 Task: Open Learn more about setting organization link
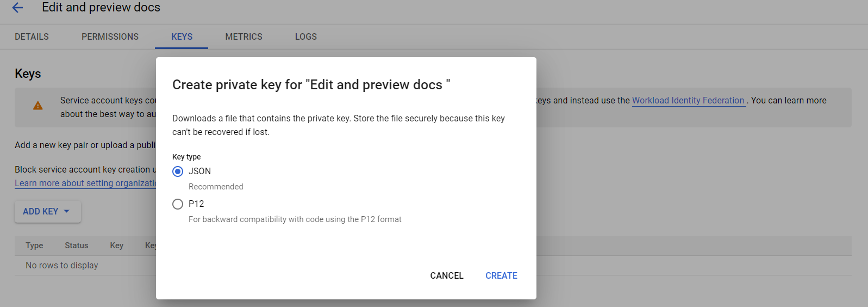(x=86, y=183)
